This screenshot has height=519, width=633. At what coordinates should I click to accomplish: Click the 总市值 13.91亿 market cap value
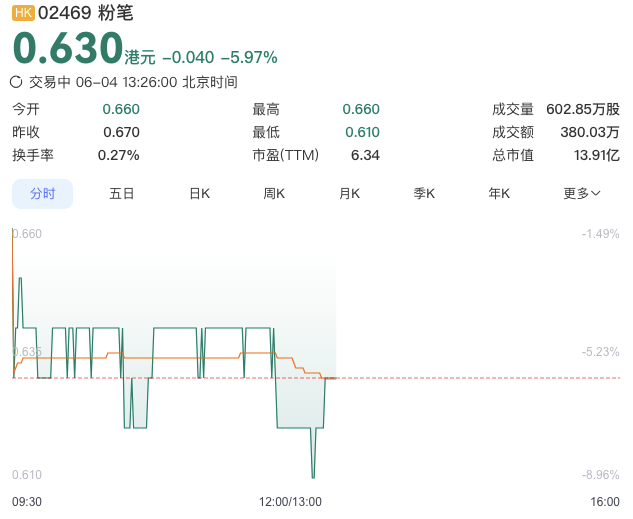(597, 155)
